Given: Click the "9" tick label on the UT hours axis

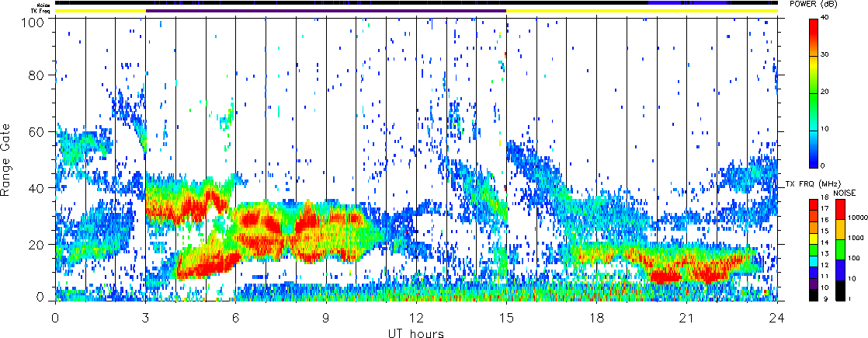Looking at the screenshot, I should pos(326,318).
